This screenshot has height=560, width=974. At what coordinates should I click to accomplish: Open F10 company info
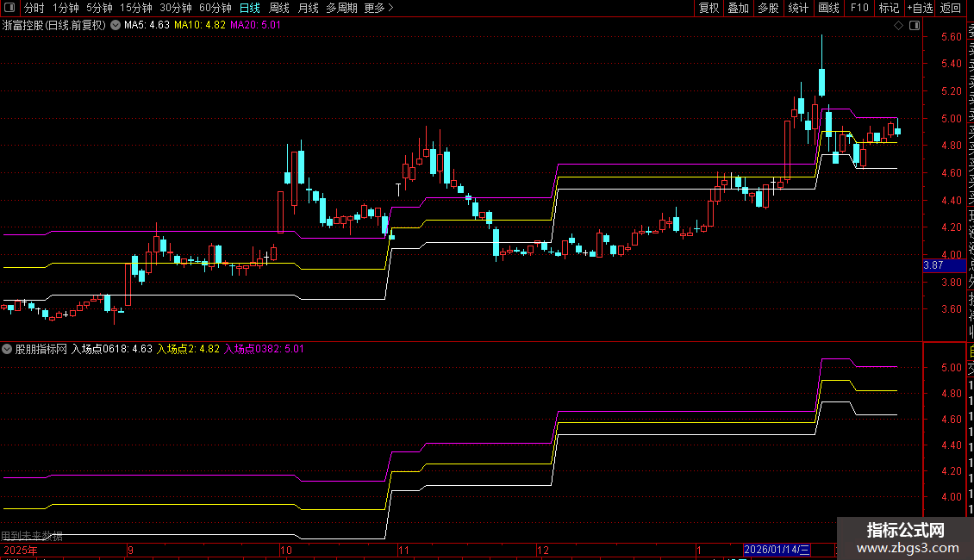[x=859, y=8]
